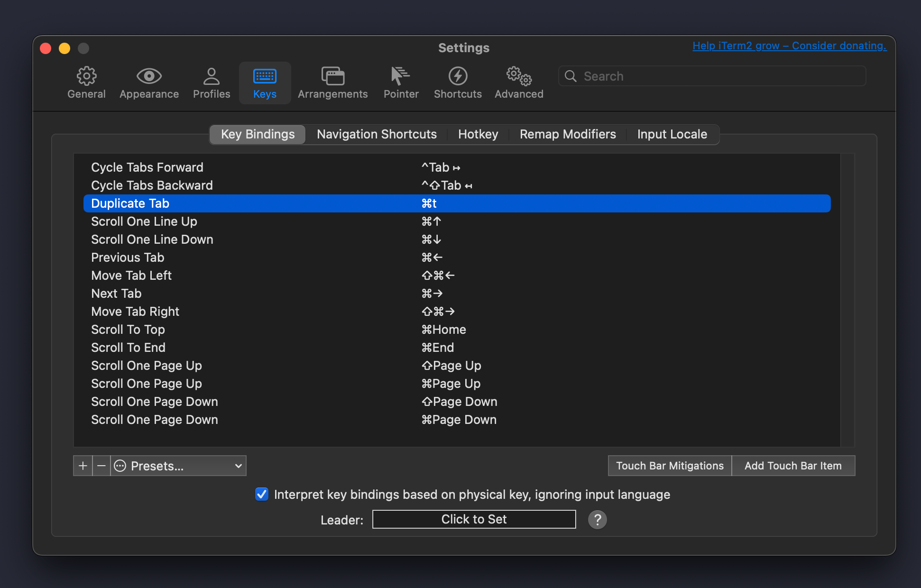Click Touch Bar Mitigations button
Viewport: 921px width, 588px height.
(x=669, y=465)
